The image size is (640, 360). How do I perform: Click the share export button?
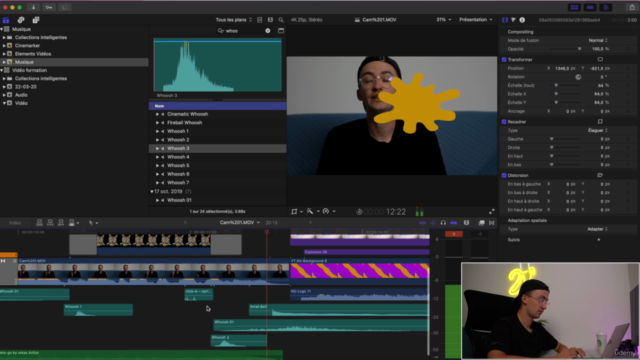tap(632, 7)
